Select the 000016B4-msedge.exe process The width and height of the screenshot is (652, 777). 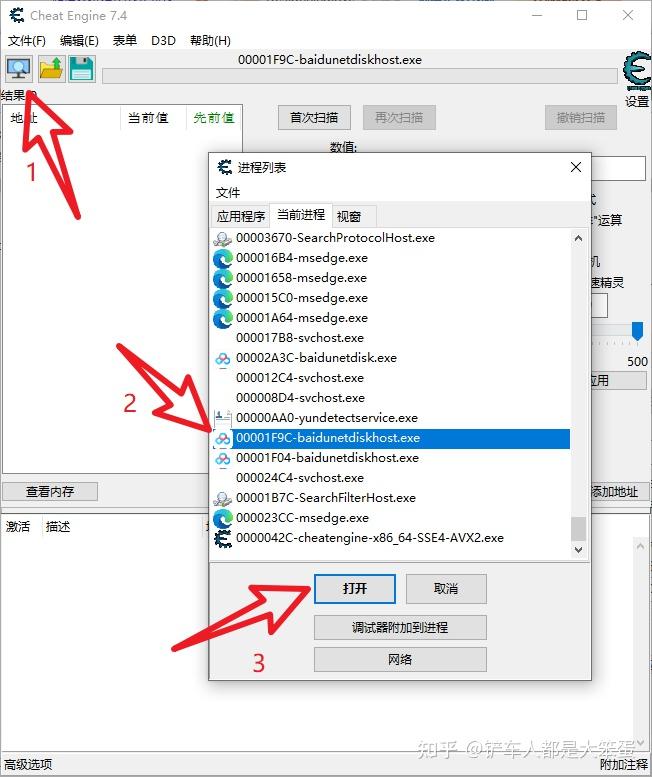(302, 258)
